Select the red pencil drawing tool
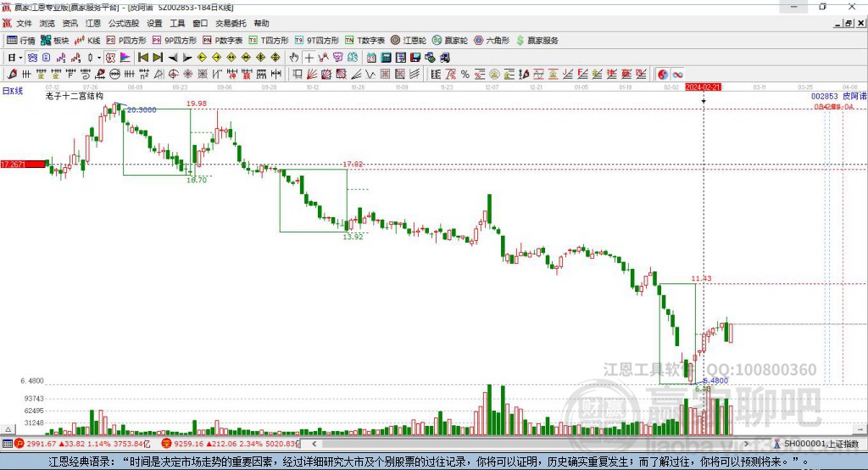The image size is (868, 470). tap(12, 75)
